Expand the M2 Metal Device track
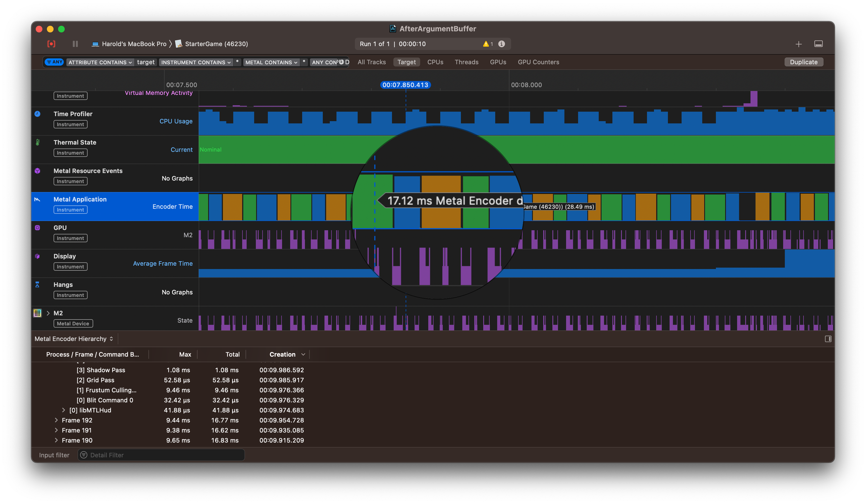The image size is (866, 504). [48, 313]
